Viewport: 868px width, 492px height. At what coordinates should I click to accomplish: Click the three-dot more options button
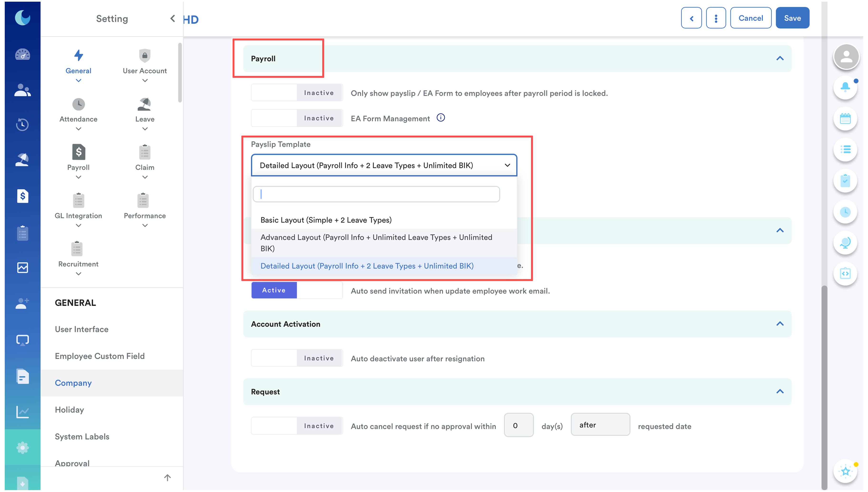coord(716,18)
